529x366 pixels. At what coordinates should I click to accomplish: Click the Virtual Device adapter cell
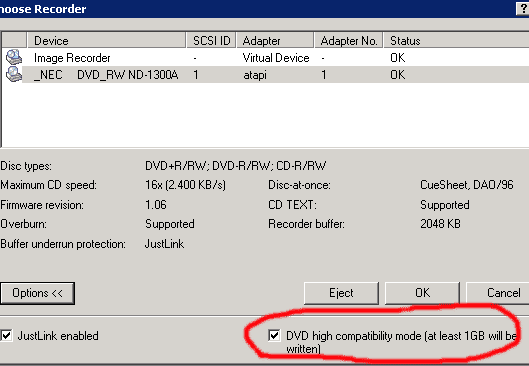point(276,58)
